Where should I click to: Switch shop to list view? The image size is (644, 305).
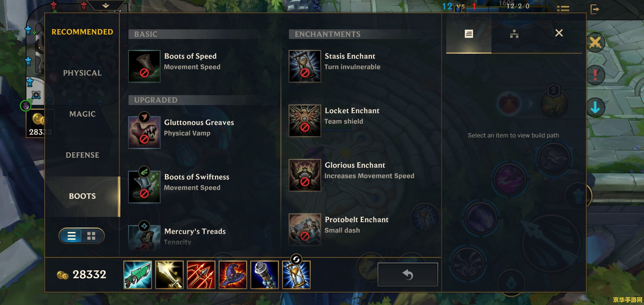pyautogui.click(x=71, y=236)
